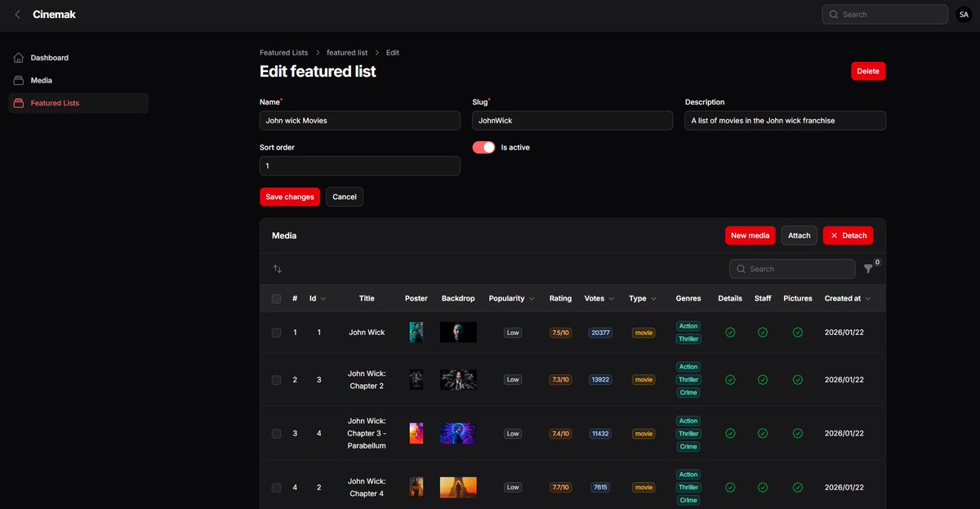Click the Detach button
Image resolution: width=980 pixels, height=509 pixels.
tap(849, 235)
